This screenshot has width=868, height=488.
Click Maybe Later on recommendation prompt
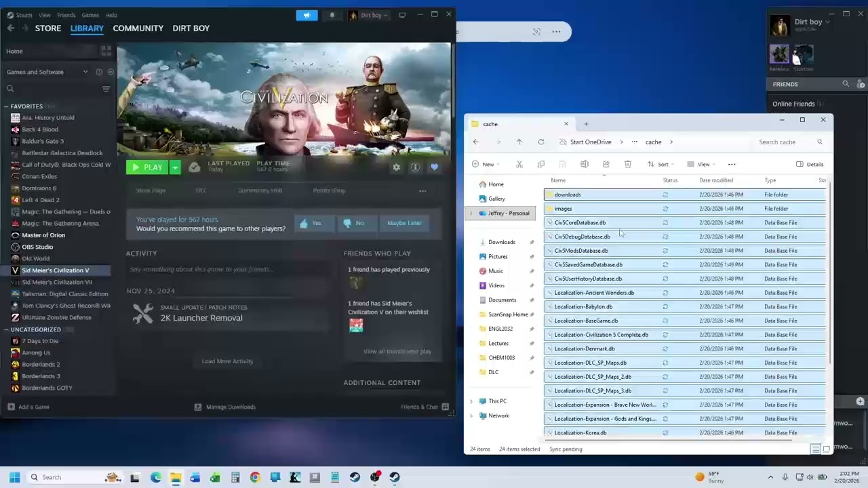click(404, 223)
